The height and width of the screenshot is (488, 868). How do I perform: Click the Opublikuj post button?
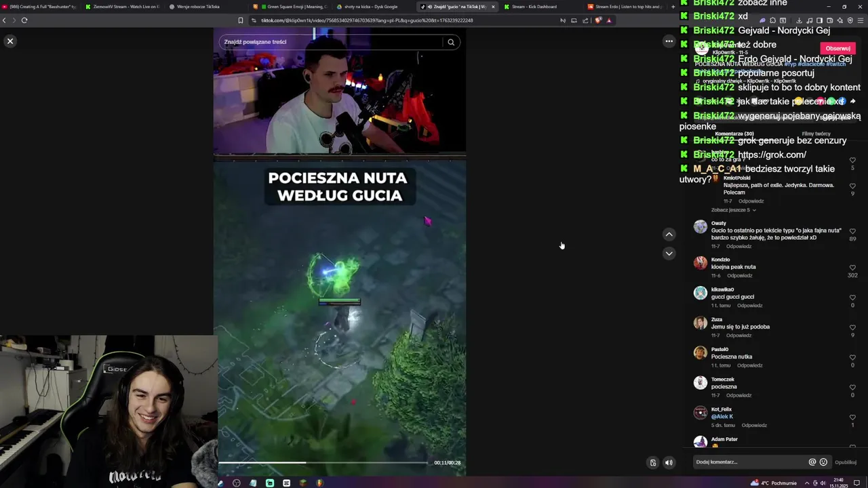(846, 462)
